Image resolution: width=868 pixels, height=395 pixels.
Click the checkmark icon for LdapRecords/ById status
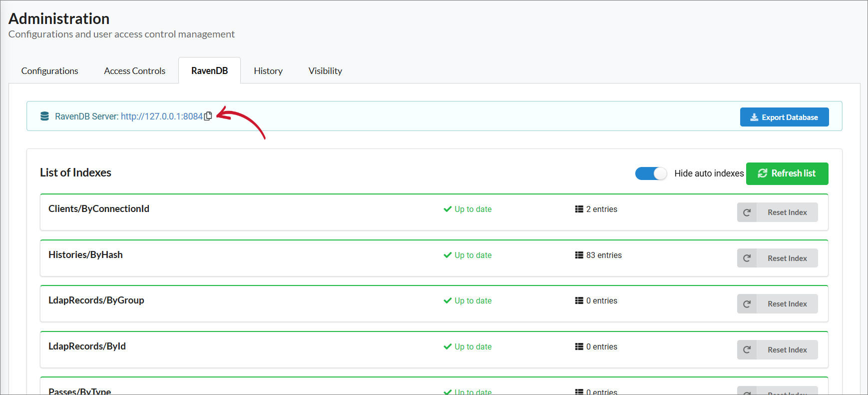click(447, 346)
